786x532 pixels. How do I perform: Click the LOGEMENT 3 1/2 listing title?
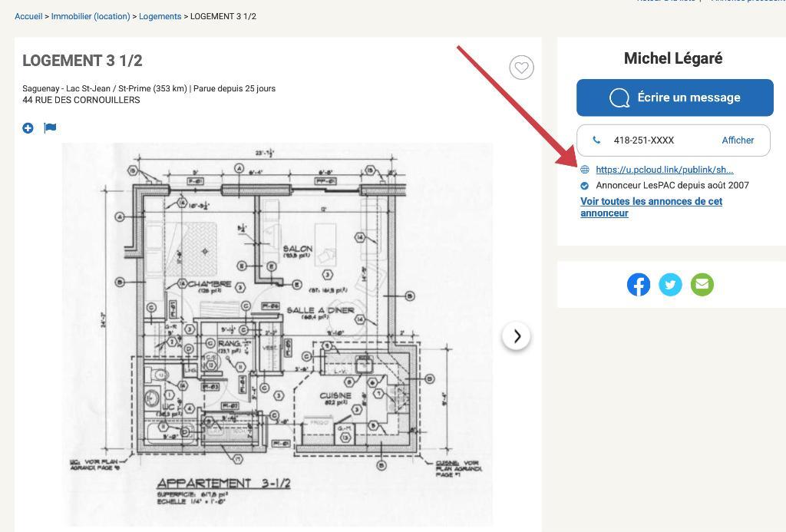(82, 61)
